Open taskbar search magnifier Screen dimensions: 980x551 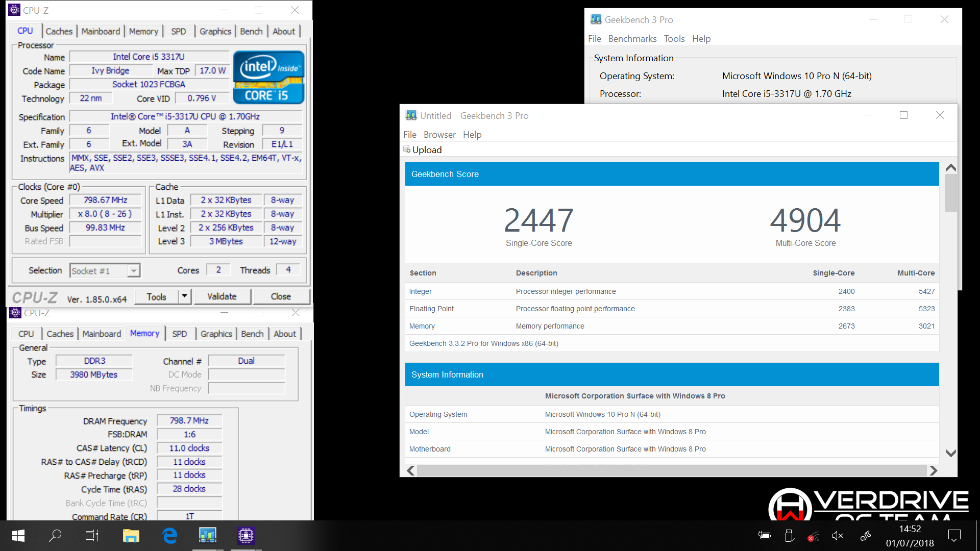click(x=55, y=536)
